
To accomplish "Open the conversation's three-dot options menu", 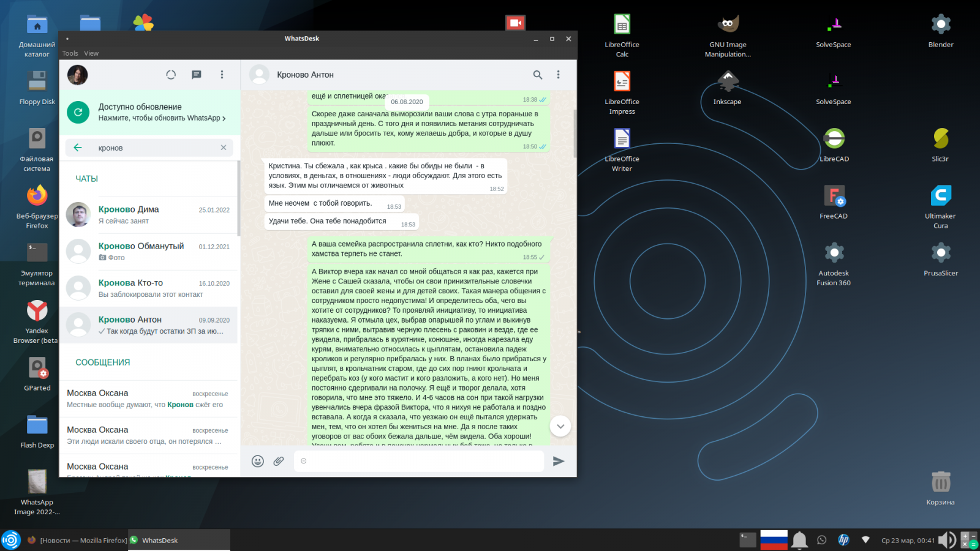I will (x=558, y=75).
